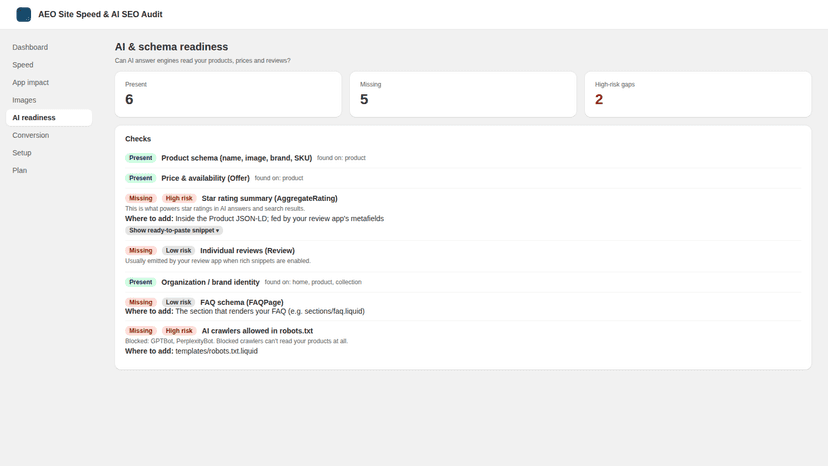Viewport: 828px width, 466px height.
Task: Click the Present badge on Organization row
Action: 140,282
